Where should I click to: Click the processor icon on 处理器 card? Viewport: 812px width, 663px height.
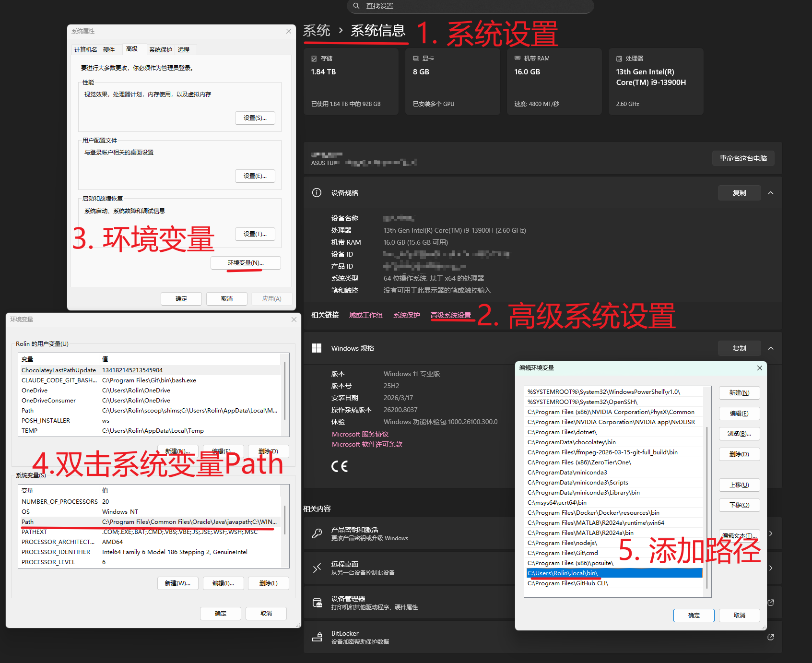click(619, 59)
